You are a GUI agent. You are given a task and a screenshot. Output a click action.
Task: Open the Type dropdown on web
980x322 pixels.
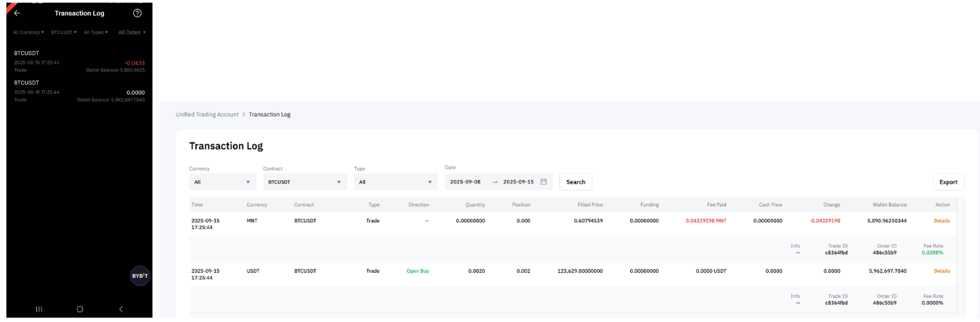(x=396, y=182)
